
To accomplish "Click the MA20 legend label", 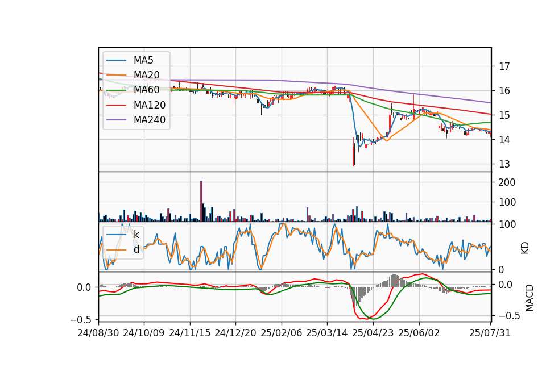I will click(146, 75).
